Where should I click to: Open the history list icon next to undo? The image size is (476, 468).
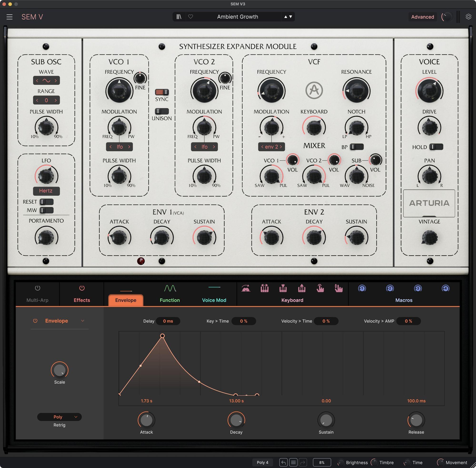tap(293, 462)
